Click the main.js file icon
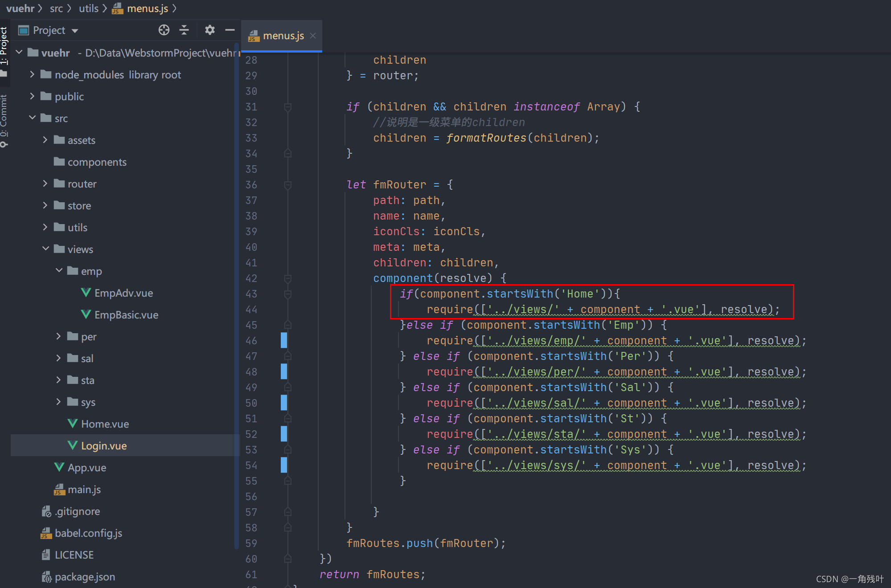This screenshot has width=891, height=588. pyautogui.click(x=59, y=490)
